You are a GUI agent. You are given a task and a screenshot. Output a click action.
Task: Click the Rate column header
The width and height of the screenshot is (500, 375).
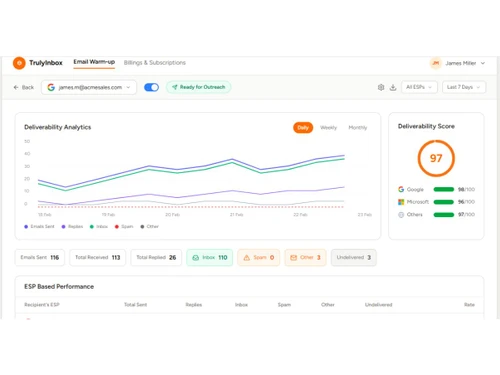pyautogui.click(x=469, y=305)
